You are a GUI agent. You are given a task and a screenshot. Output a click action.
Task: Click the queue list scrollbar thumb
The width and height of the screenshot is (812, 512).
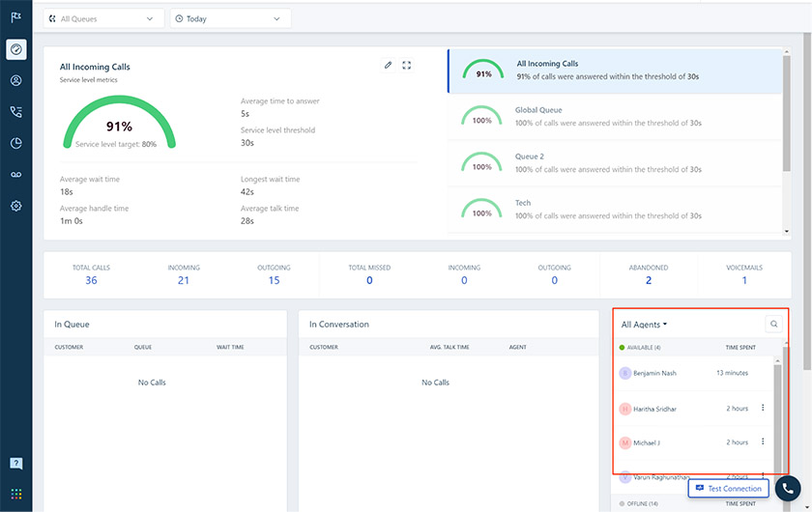pos(787,113)
